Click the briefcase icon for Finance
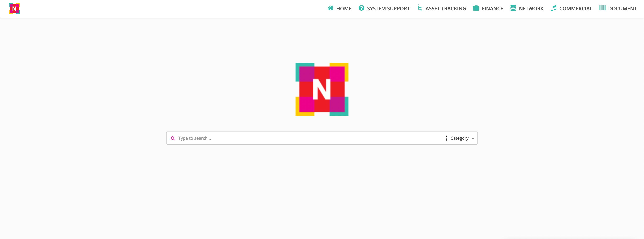644x239 pixels. (x=476, y=8)
